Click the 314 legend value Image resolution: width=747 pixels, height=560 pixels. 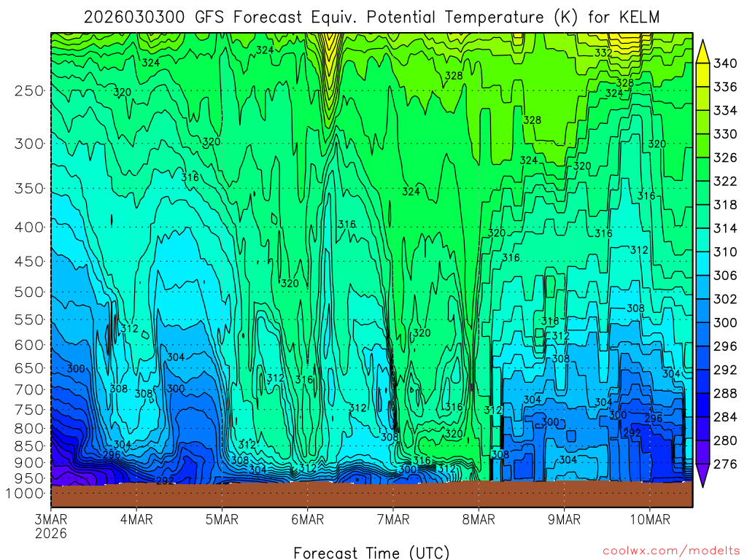coord(725,228)
